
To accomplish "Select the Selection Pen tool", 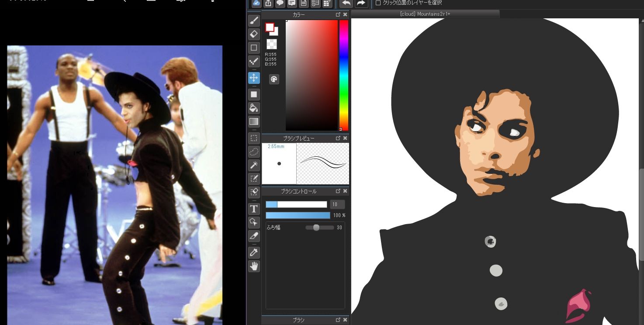I will pyautogui.click(x=254, y=179).
